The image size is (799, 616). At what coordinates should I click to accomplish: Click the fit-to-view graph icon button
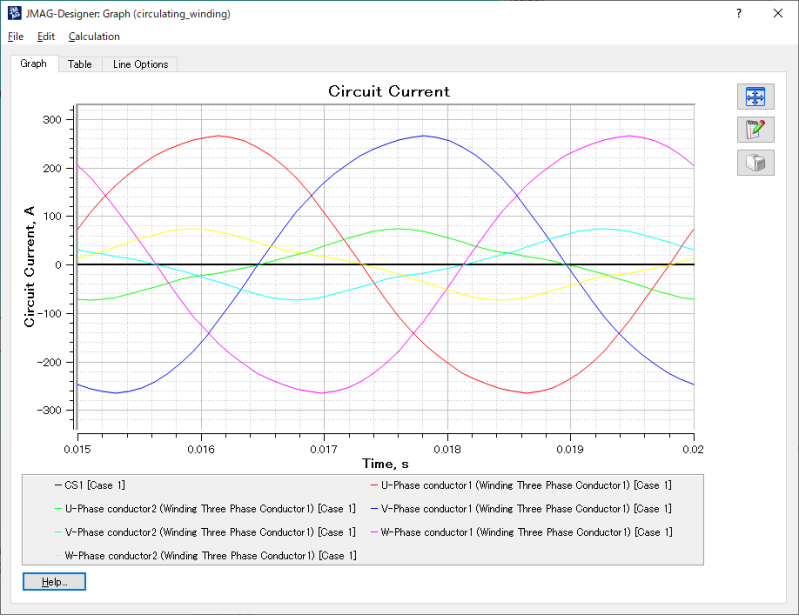(x=755, y=97)
